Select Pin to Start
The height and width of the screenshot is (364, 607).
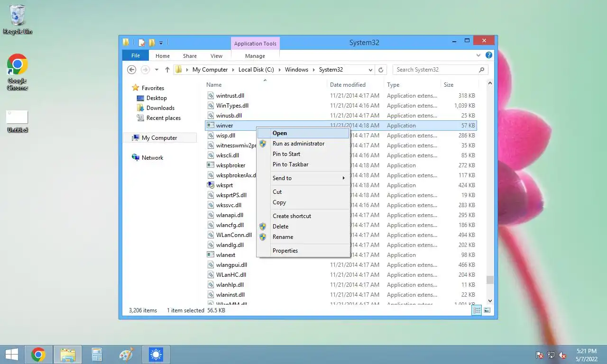pos(303,154)
